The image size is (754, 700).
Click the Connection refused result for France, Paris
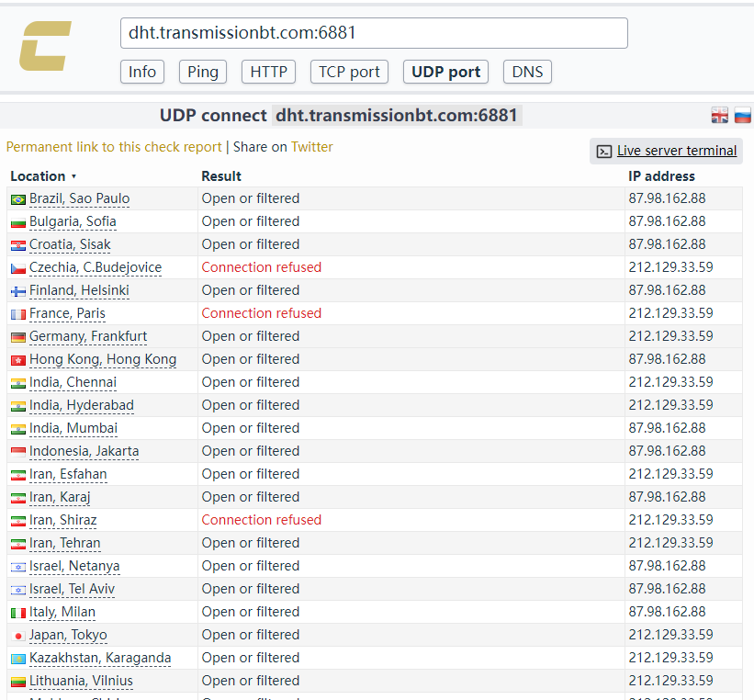pyautogui.click(x=262, y=313)
